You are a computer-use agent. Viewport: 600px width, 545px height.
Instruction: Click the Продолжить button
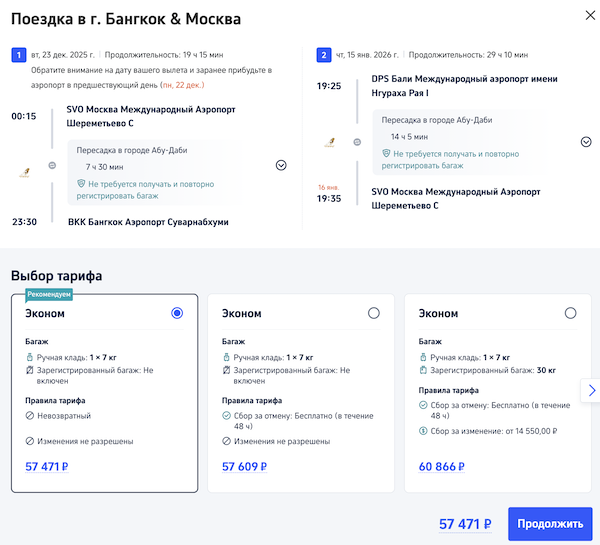click(549, 524)
